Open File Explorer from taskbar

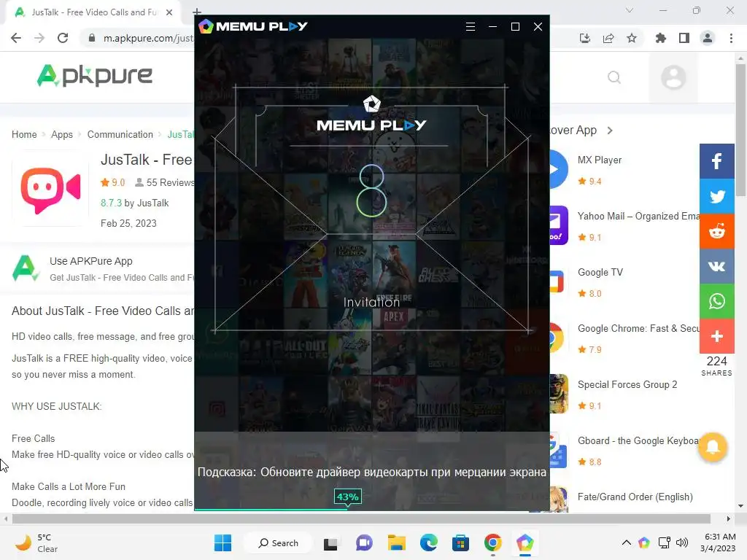396,542
